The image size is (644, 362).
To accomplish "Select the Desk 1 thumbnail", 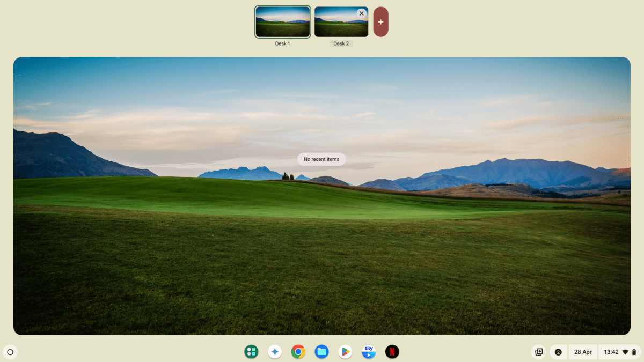I will coord(282,21).
